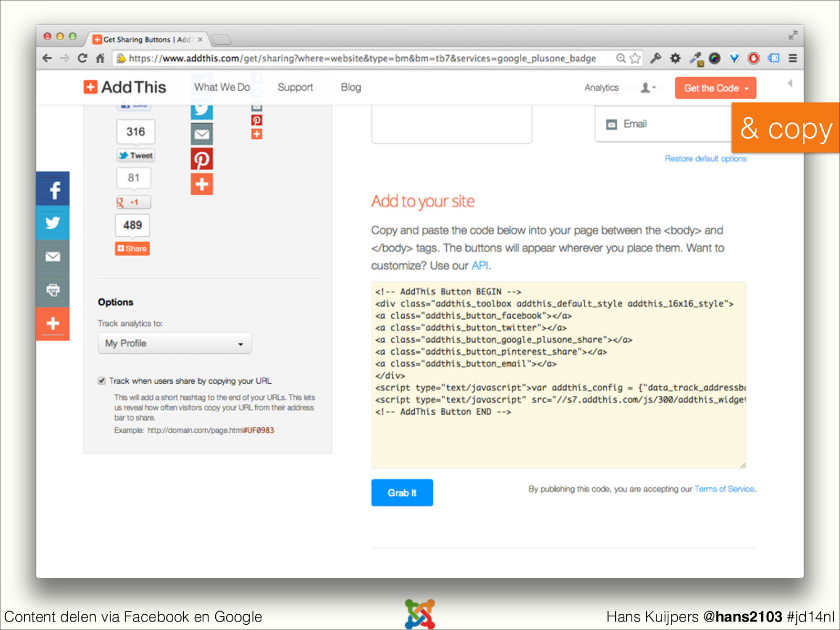Select the Email service item
The width and height of the screenshot is (840, 630).
[x=663, y=124]
